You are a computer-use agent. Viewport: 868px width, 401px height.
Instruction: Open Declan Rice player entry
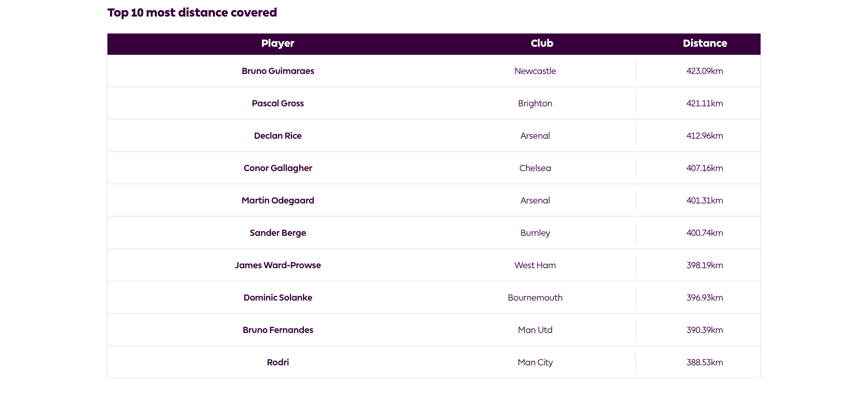278,136
